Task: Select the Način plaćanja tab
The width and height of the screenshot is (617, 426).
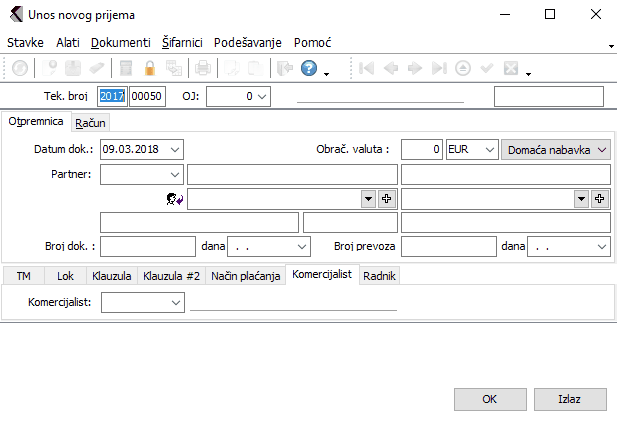Action: pyautogui.click(x=245, y=275)
